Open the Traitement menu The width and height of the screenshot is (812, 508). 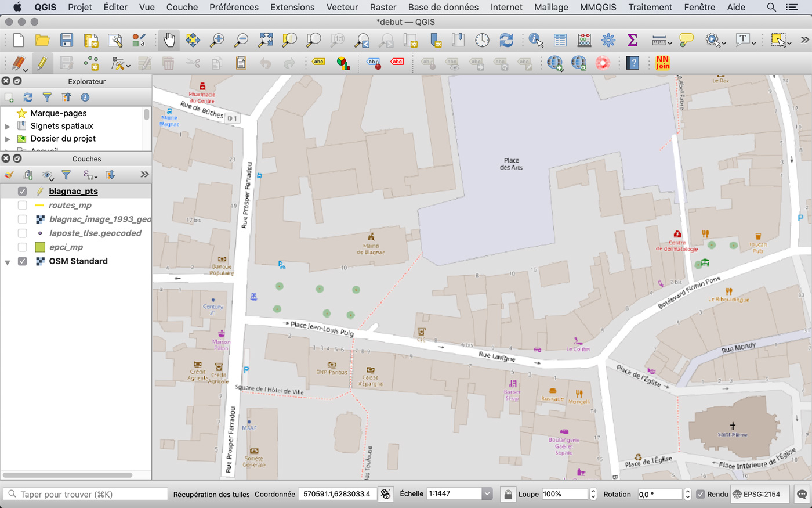click(x=650, y=7)
